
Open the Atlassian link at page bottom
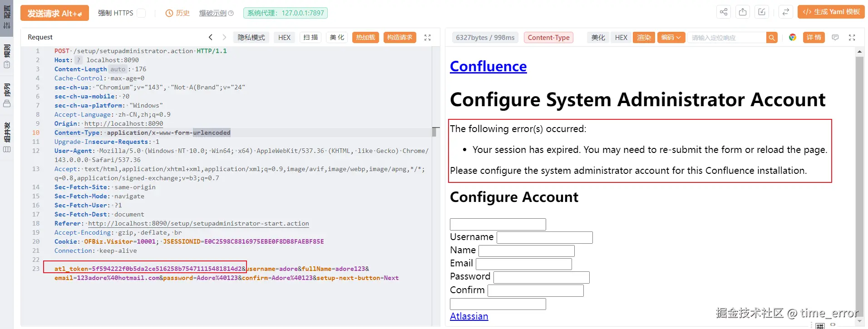pyautogui.click(x=469, y=316)
